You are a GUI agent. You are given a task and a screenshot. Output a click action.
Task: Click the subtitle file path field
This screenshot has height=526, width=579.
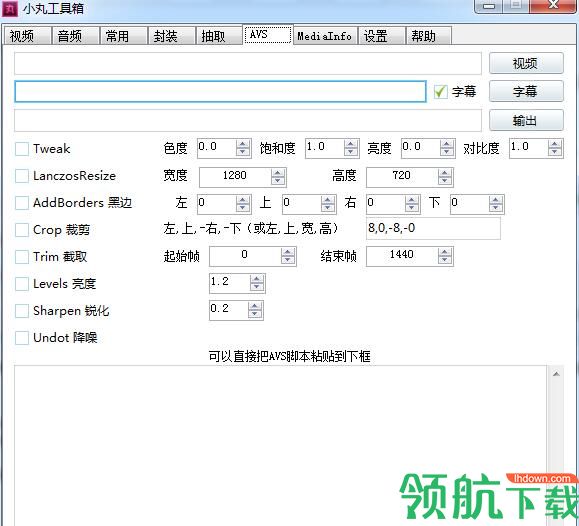(220, 91)
